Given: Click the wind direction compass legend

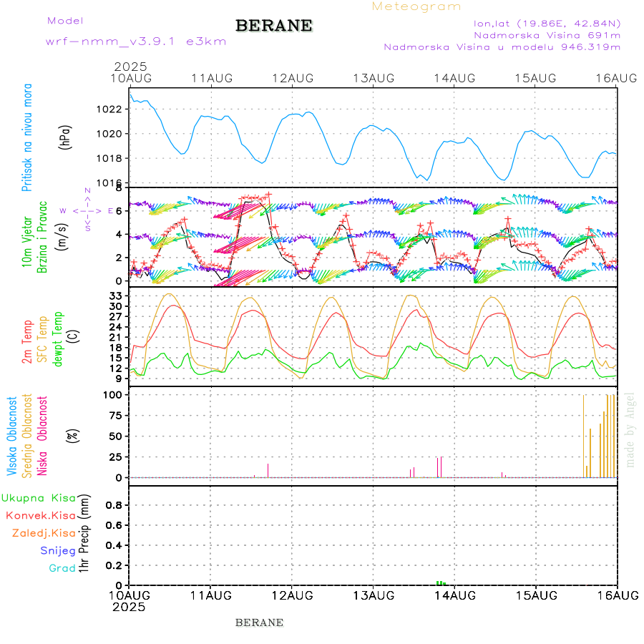Looking at the screenshot, I should point(88,210).
